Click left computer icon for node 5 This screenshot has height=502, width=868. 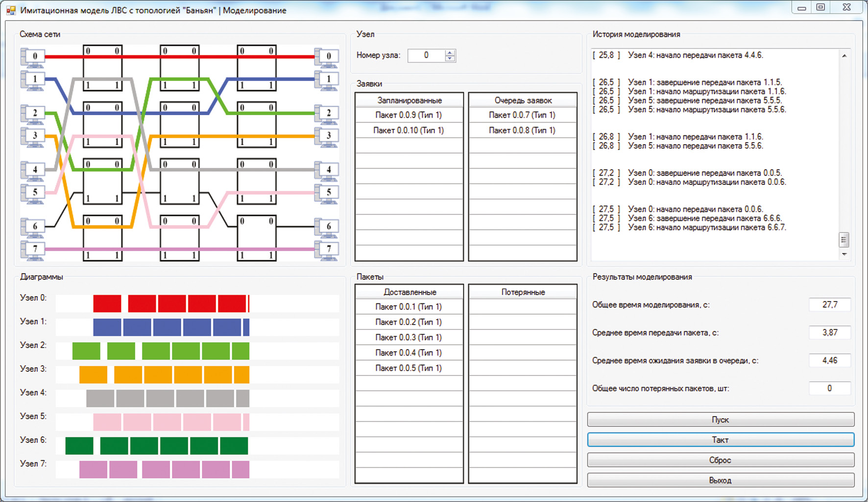click(x=33, y=193)
